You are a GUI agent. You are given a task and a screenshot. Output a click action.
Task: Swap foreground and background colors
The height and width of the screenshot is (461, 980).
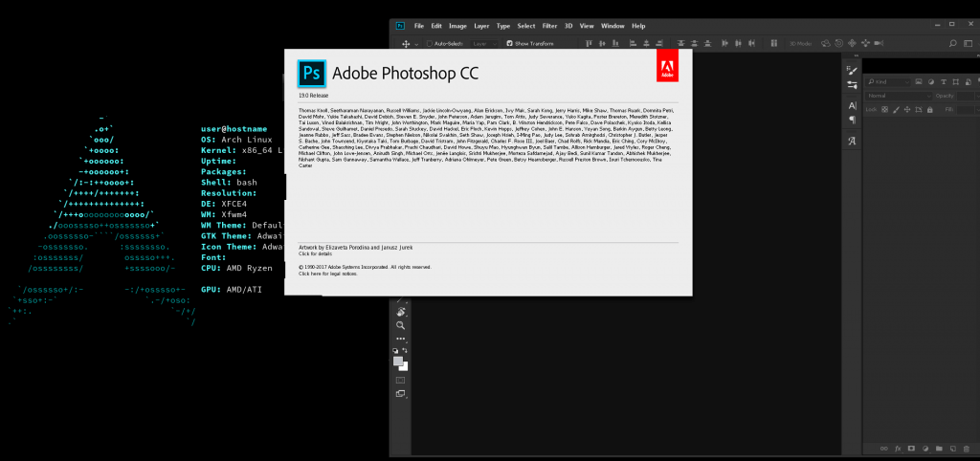pyautogui.click(x=405, y=350)
